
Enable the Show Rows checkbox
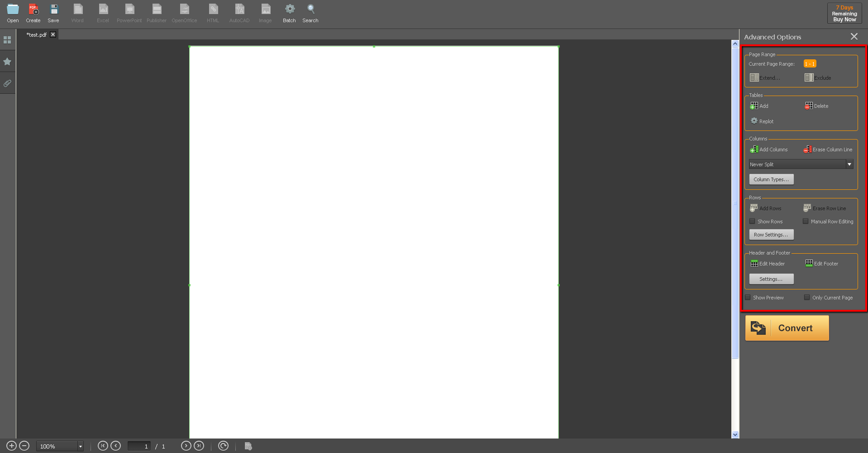752,222
